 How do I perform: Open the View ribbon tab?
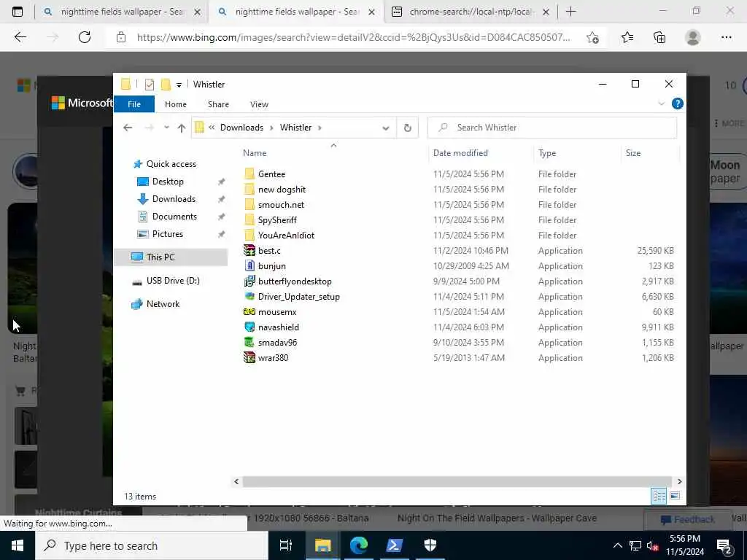[x=259, y=104]
